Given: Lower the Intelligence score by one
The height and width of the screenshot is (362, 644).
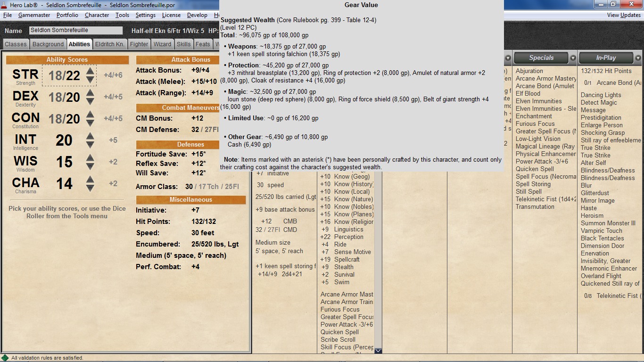Looking at the screenshot, I should pyautogui.click(x=90, y=144).
